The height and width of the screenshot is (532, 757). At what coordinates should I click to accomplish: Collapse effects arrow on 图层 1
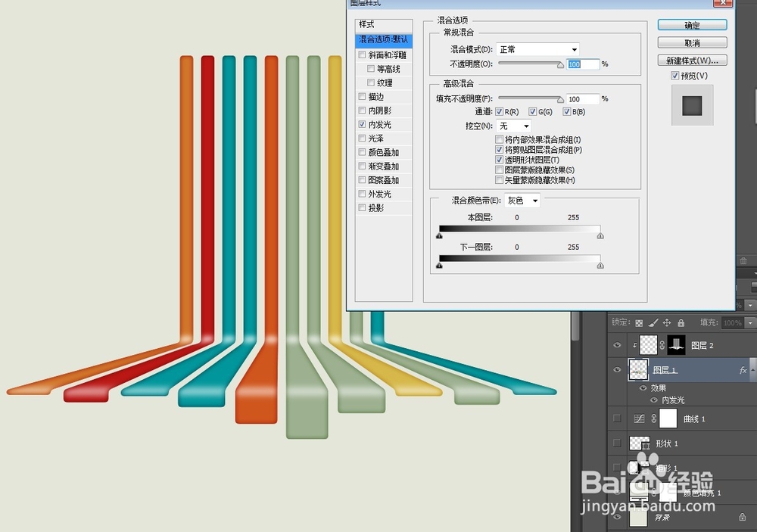click(x=752, y=370)
